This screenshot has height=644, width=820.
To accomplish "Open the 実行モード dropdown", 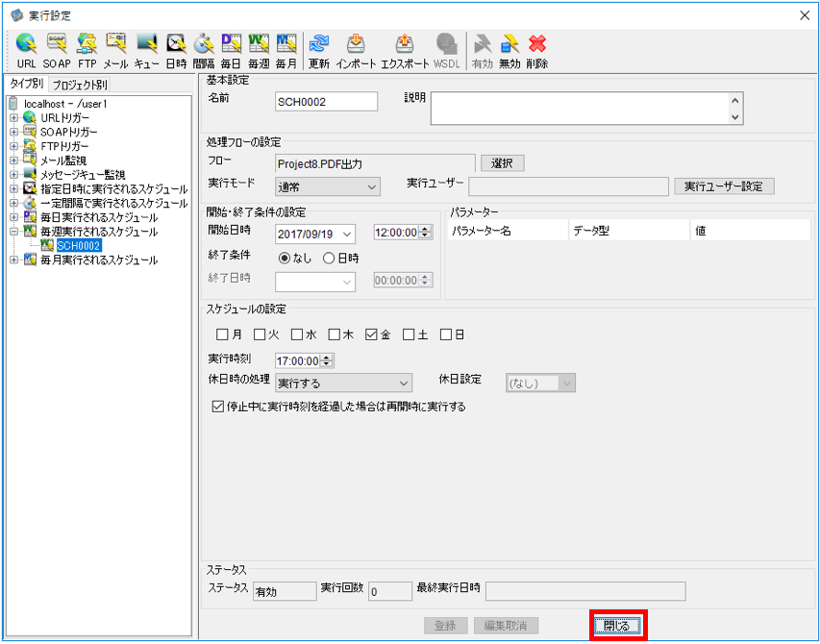I will 328,186.
